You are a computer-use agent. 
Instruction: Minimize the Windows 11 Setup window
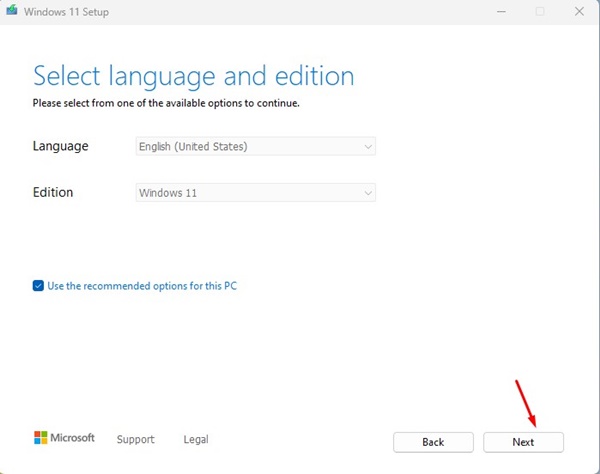(x=501, y=11)
